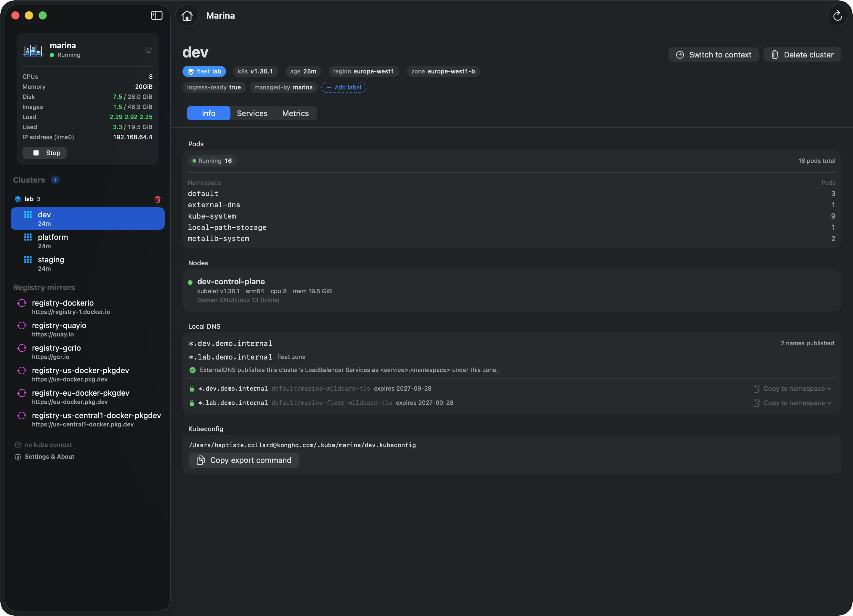Click the registry-us-docker-pkgdev sync icon
This screenshot has height=616, width=853.
point(22,371)
